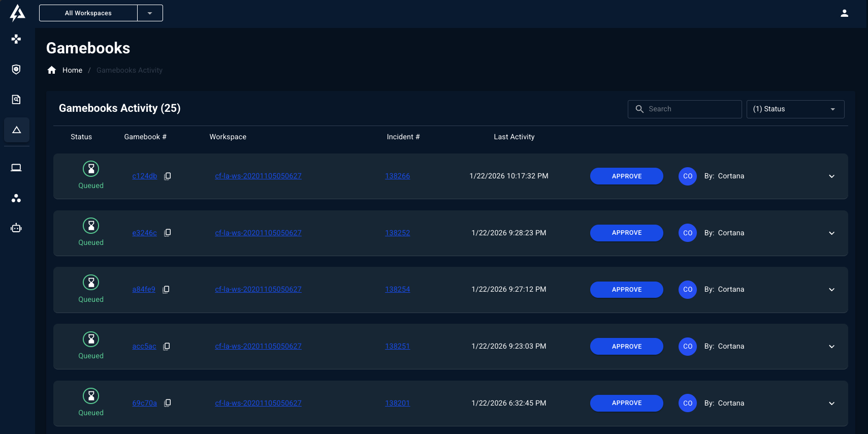Approve gamebook 69c70a
The image size is (868, 434).
[x=627, y=403]
